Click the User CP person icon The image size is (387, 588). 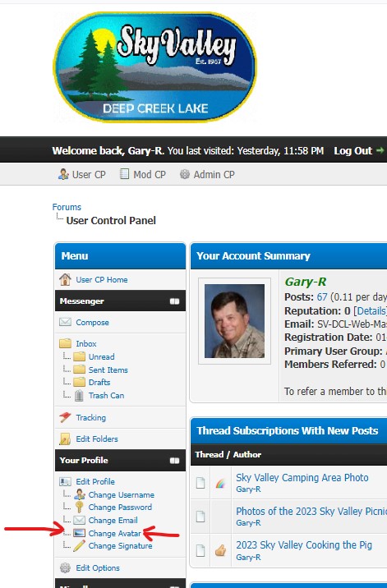click(63, 174)
